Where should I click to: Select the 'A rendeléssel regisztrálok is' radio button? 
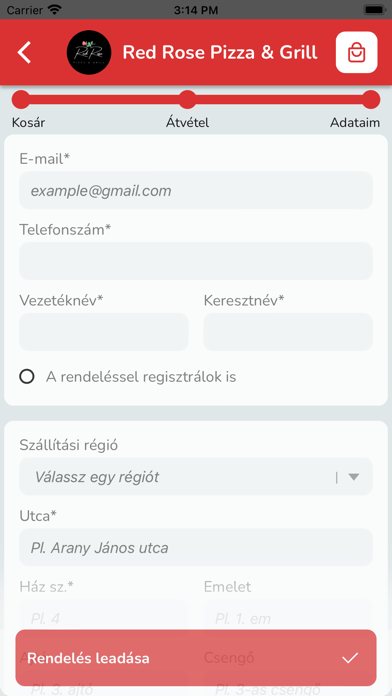point(27,377)
